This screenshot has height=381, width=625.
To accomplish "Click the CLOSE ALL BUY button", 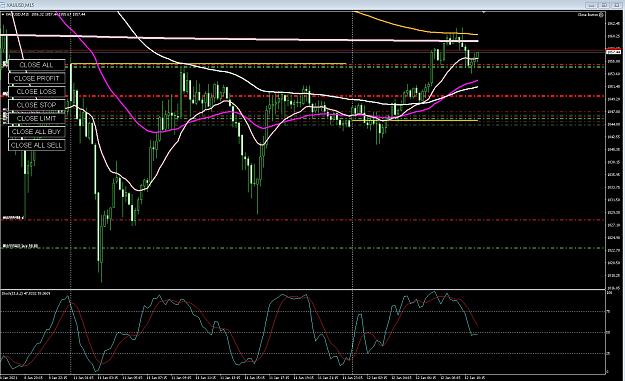I will click(x=36, y=132).
